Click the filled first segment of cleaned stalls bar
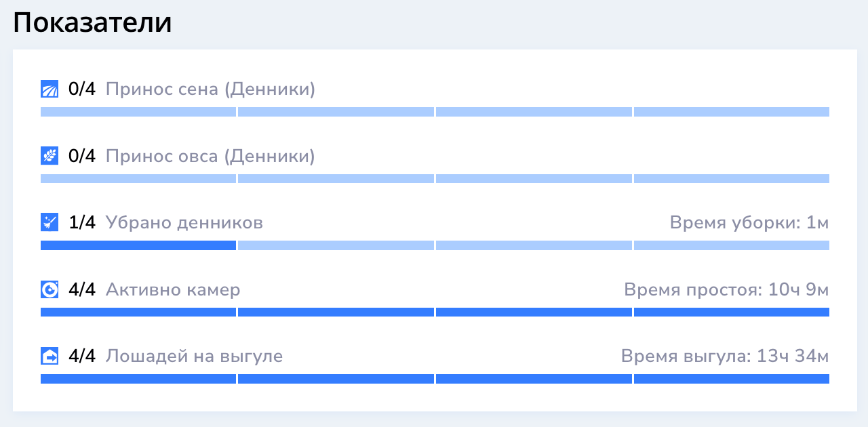Image resolution: width=868 pixels, height=427 pixels. tap(138, 245)
